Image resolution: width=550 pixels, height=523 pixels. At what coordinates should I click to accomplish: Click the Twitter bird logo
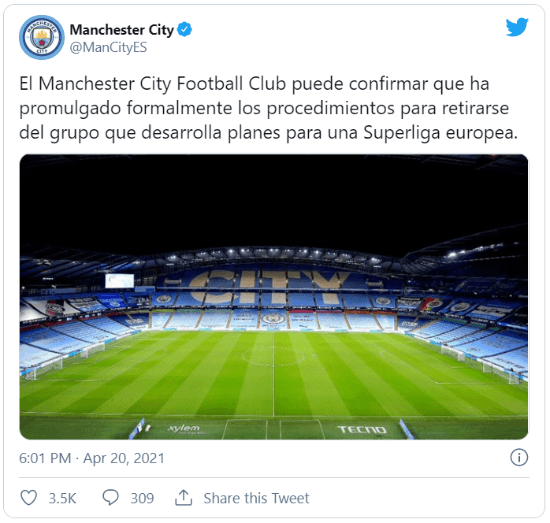(517, 27)
